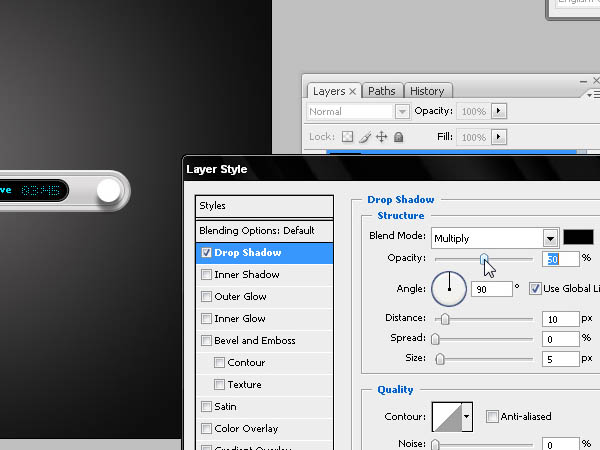
Task: Uncheck the Drop Shadow checkbox
Action: click(206, 253)
